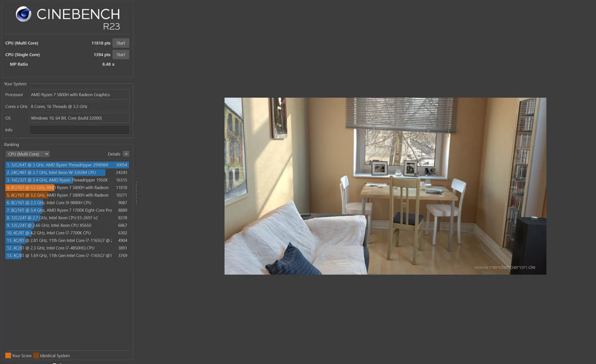Click the MP Ratio value 8.48 x

tap(108, 64)
